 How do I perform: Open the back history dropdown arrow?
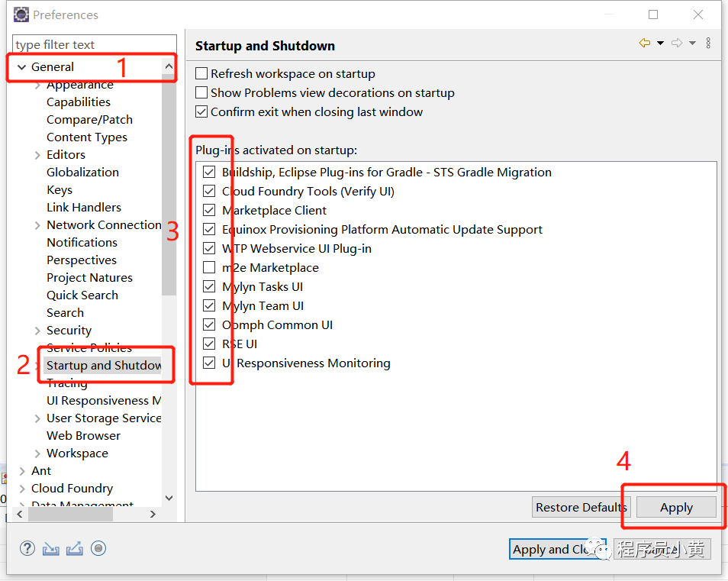660,44
